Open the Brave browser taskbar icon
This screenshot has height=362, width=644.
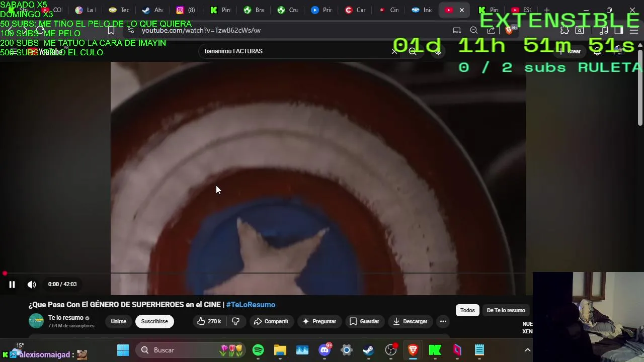413,350
